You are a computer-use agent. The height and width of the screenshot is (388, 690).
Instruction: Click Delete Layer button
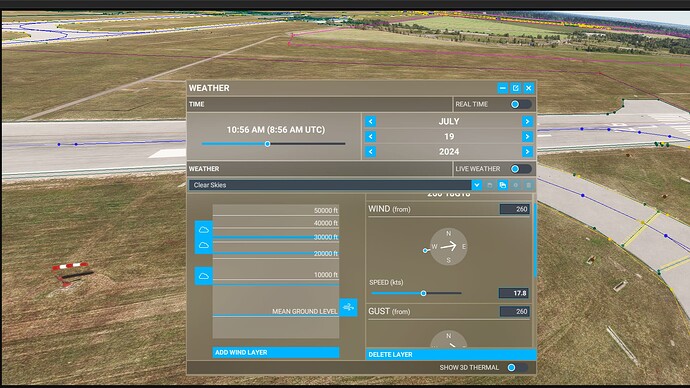click(x=451, y=354)
